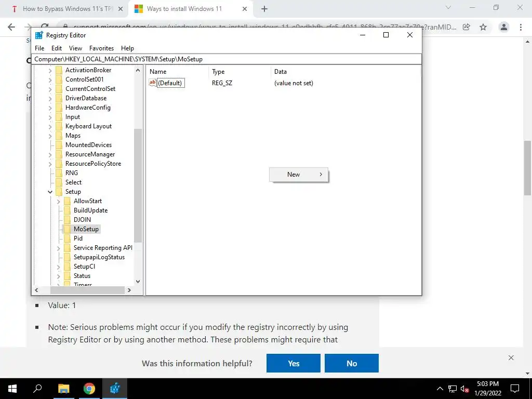Viewport: 532px width, 399px height.
Task: Select the ResourceManager key
Action: click(90, 154)
